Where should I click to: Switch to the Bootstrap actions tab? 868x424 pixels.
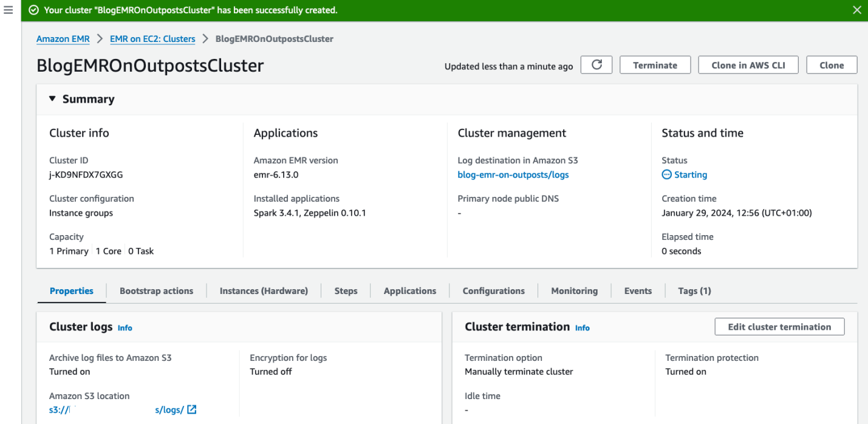click(156, 290)
